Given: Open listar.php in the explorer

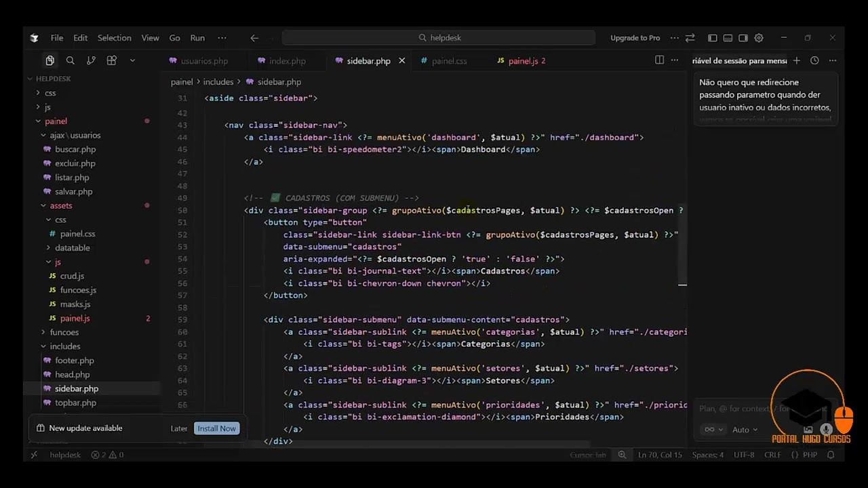Looking at the screenshot, I should [72, 178].
